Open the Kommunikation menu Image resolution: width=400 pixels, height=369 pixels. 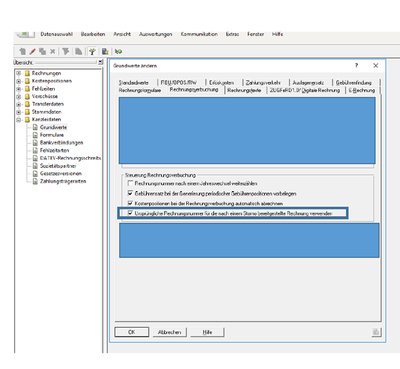[x=199, y=34]
